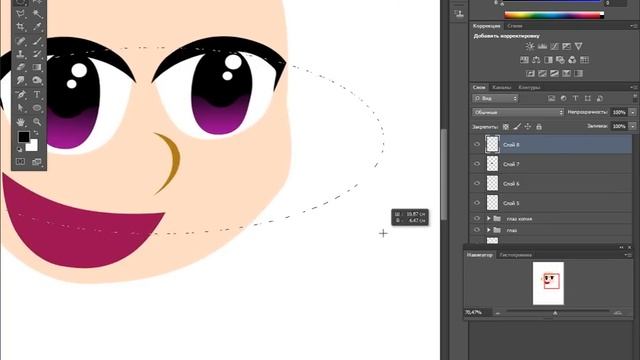
Task: Toggle lock position
Action: pyautogui.click(x=528, y=127)
